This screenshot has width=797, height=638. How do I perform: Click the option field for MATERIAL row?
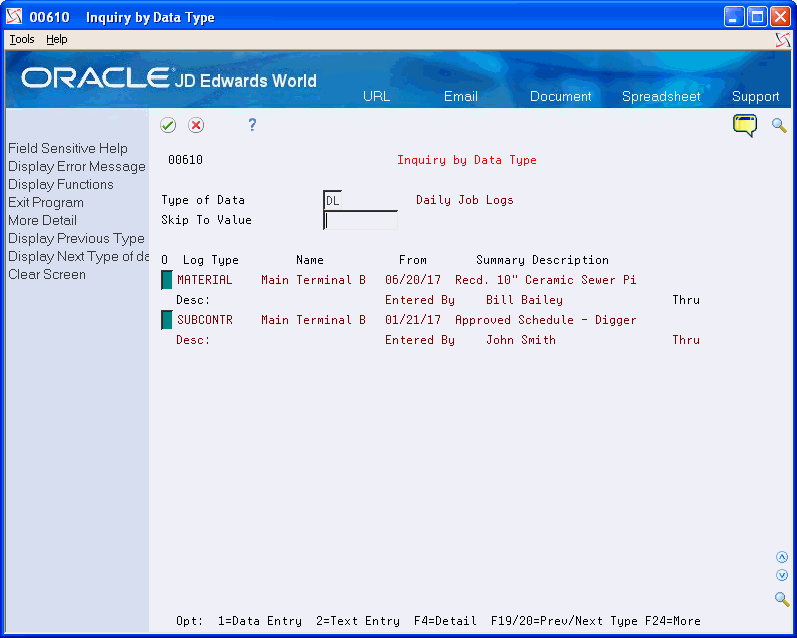pos(167,280)
